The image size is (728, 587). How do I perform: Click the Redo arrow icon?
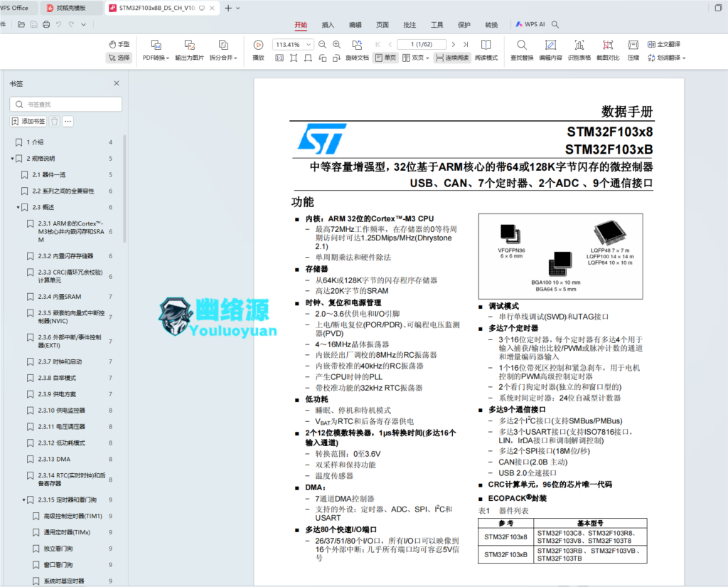tap(71, 25)
